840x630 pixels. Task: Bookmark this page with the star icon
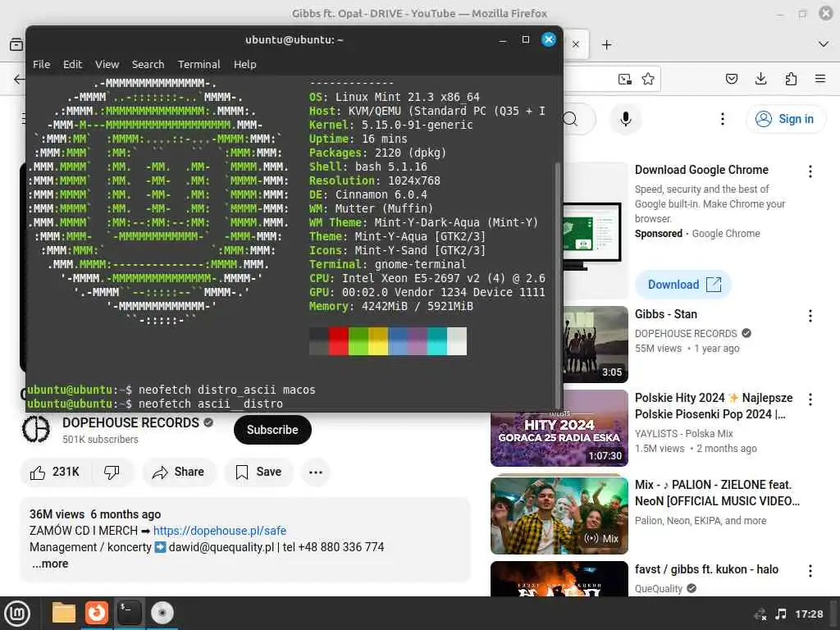pyautogui.click(x=648, y=80)
